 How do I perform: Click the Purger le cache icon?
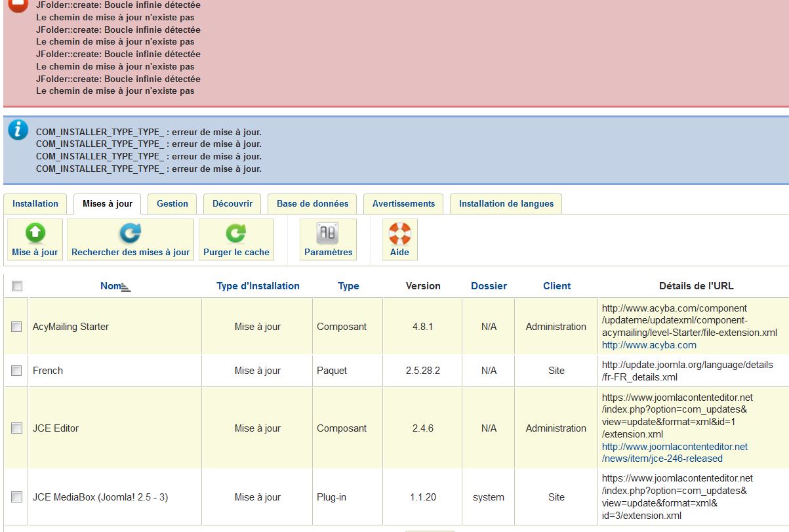pyautogui.click(x=236, y=234)
